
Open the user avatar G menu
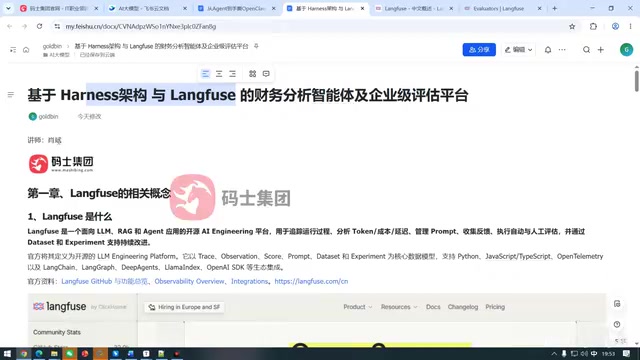[626, 50]
